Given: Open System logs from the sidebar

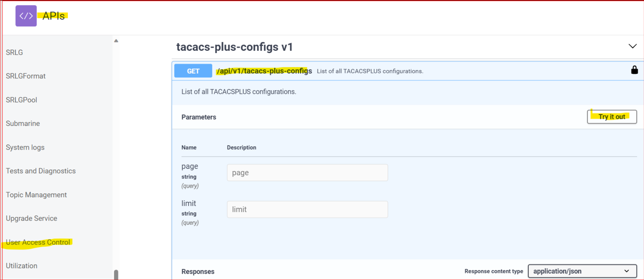Looking at the screenshot, I should 25,147.
